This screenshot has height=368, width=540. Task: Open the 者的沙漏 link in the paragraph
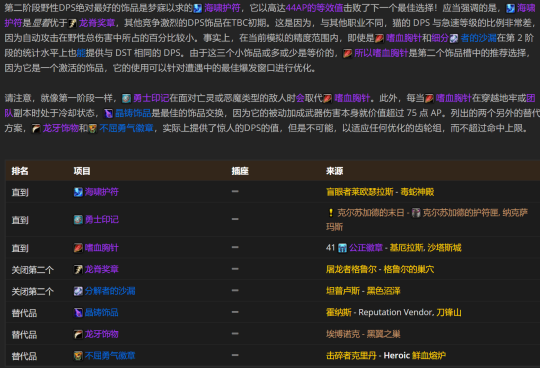point(478,38)
